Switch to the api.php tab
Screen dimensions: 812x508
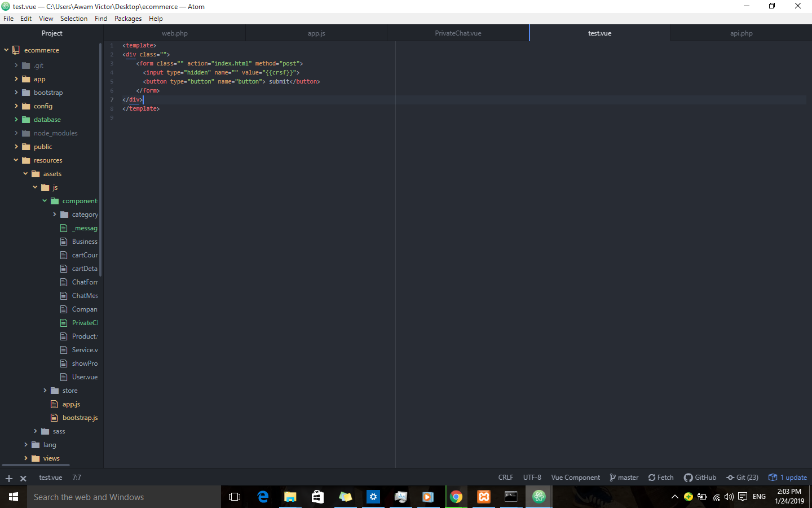click(742, 33)
